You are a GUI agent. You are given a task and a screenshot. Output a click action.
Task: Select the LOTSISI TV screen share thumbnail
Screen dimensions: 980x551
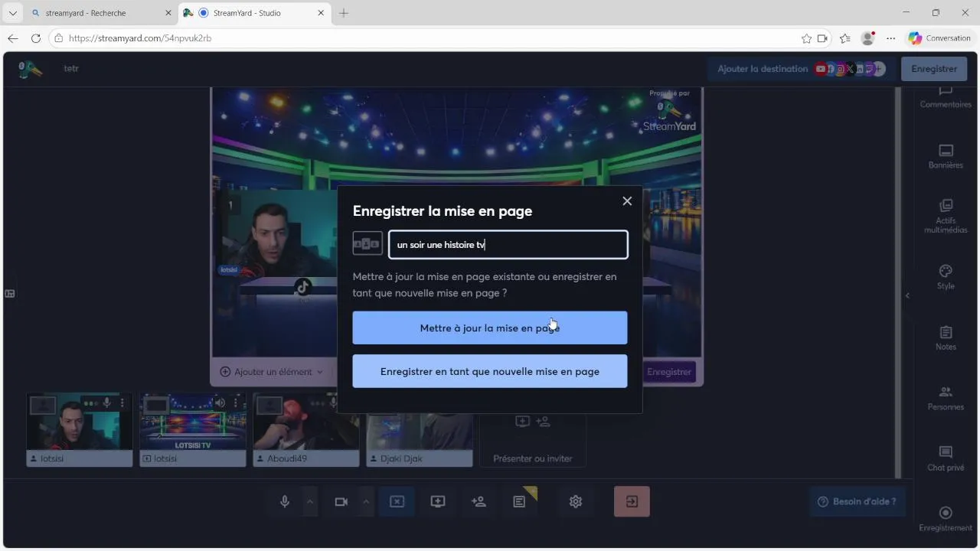point(193,429)
